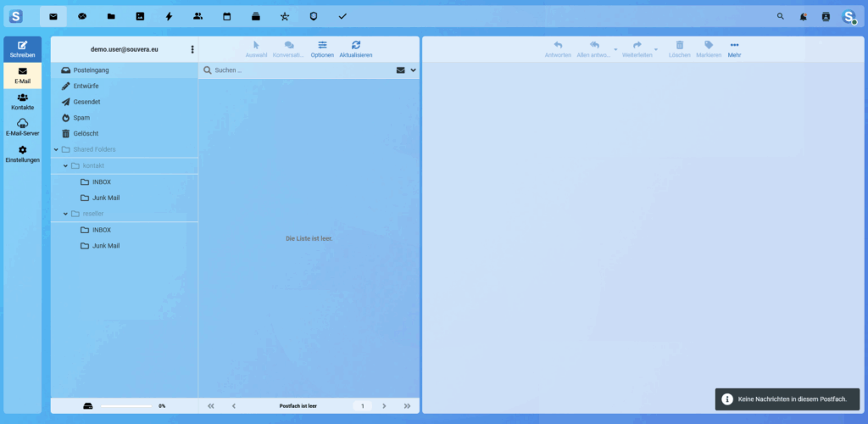Screen dimensions: 868x424
Task: Open the files folder icon in top bar
Action: pyautogui.click(x=111, y=16)
